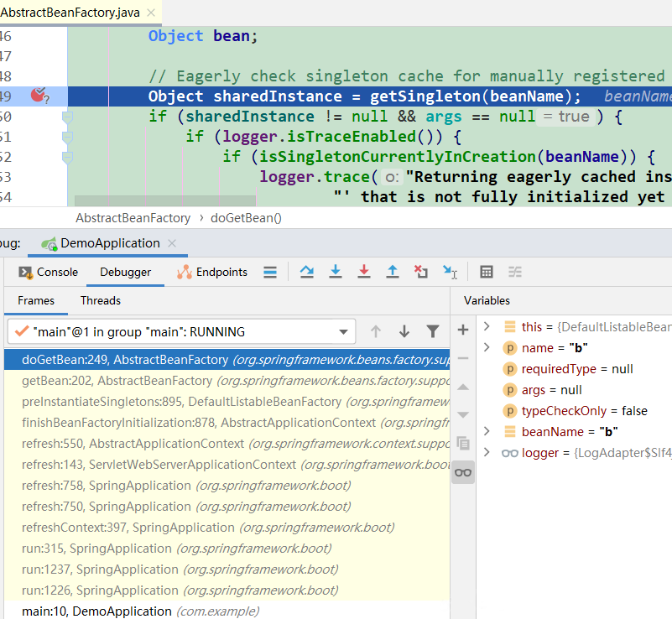672x619 pixels.
Task: Expand the beanName variable node
Action: [487, 431]
